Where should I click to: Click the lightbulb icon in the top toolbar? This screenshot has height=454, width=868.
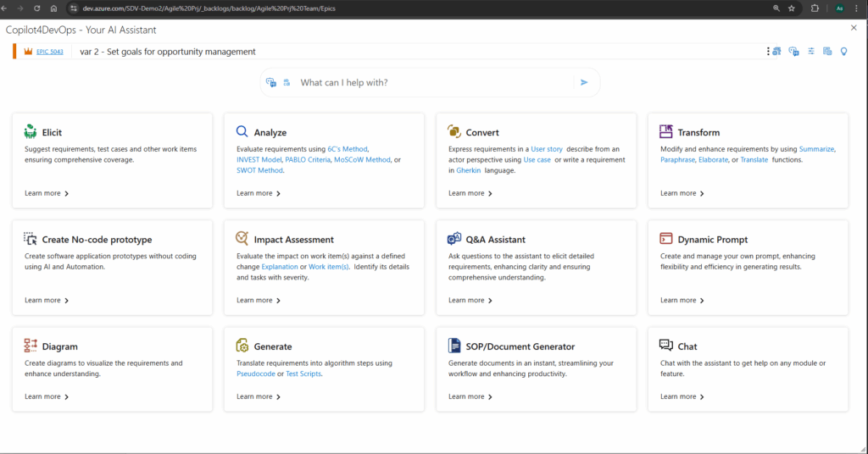pos(843,52)
